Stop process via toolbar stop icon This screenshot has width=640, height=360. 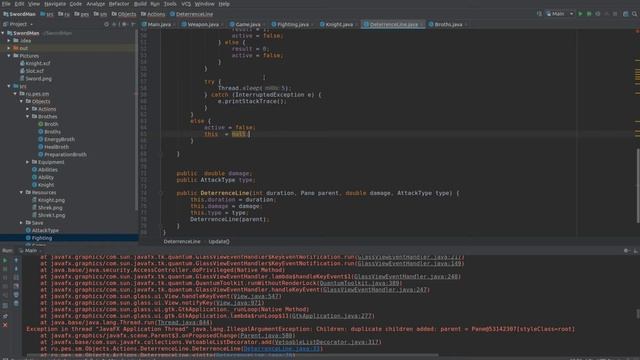(615, 14)
